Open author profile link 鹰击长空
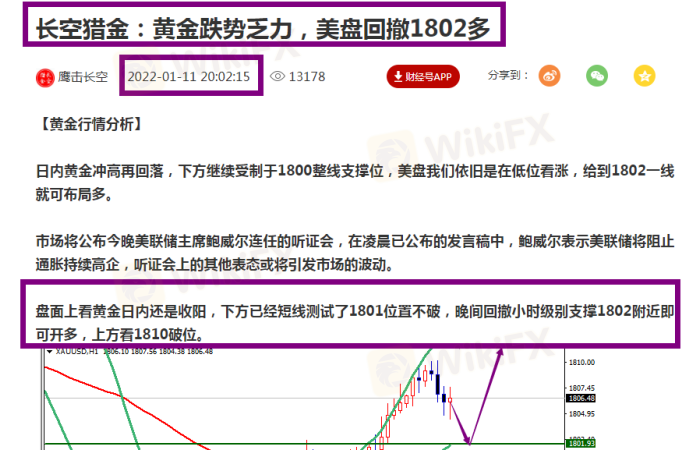 click(85, 77)
